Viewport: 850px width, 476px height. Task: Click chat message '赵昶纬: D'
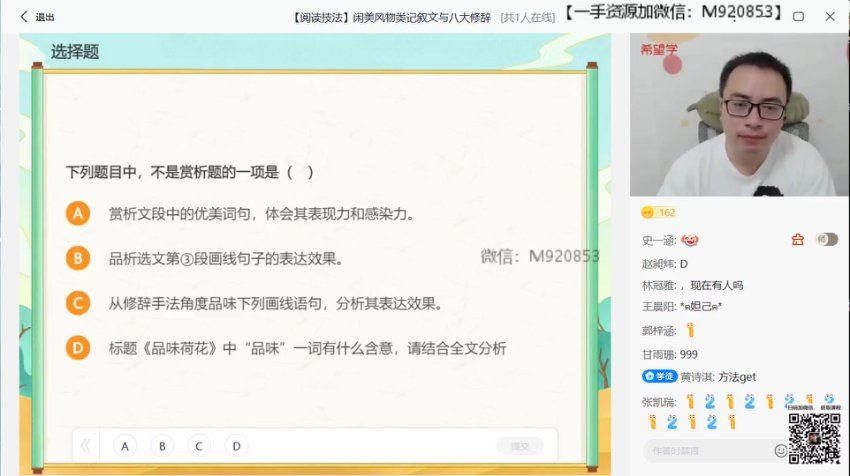665,264
